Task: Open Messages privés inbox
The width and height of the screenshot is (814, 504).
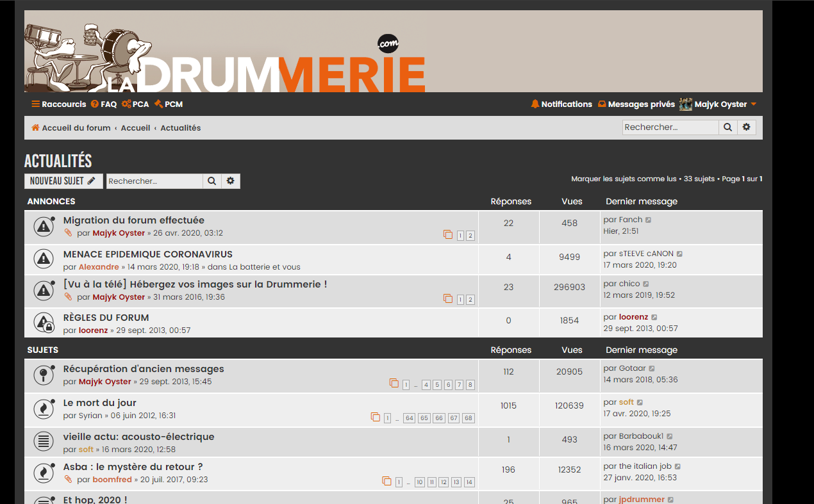Action: (636, 104)
